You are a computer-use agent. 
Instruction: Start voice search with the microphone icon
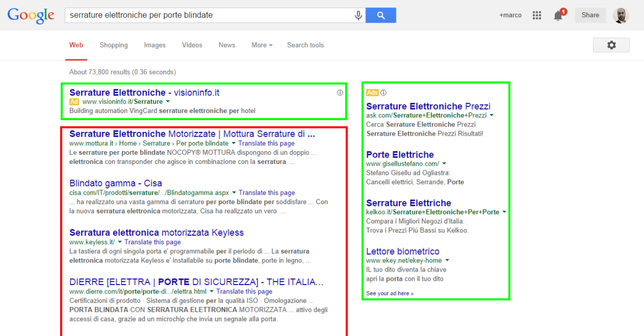coord(358,16)
